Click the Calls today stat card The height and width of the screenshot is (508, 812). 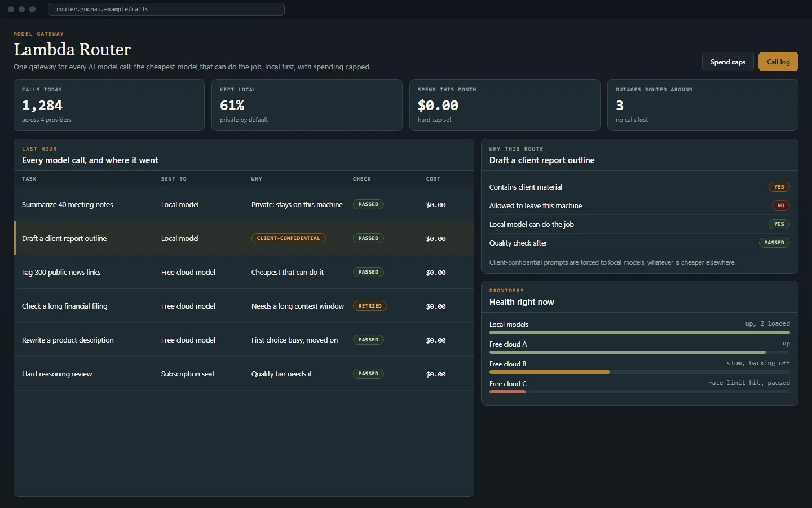[x=109, y=105]
